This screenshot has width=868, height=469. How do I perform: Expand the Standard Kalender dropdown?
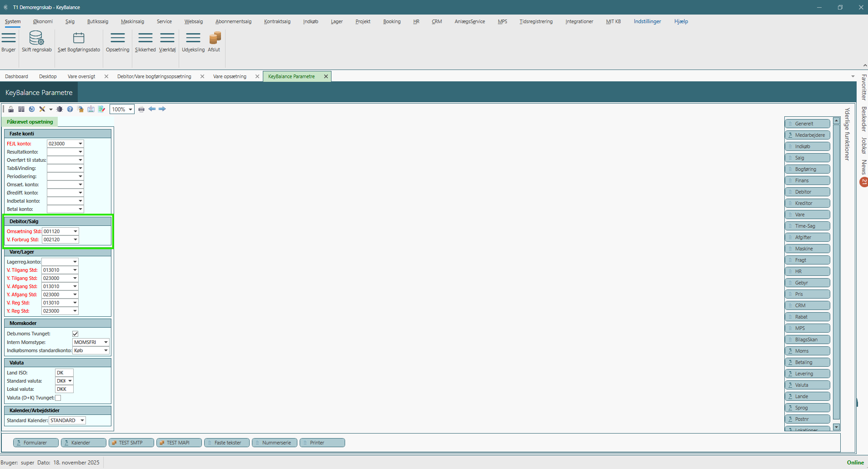click(82, 421)
